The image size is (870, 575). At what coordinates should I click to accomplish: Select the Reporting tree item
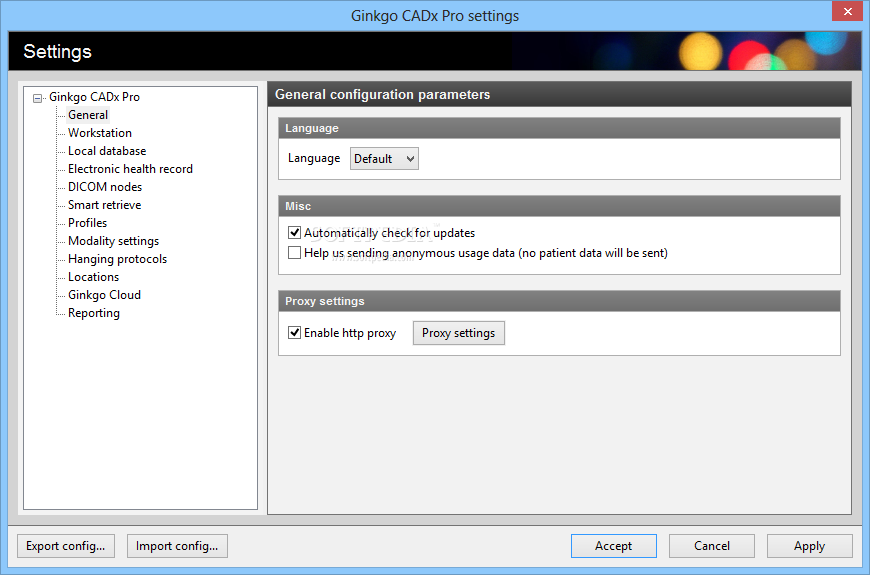click(x=94, y=313)
